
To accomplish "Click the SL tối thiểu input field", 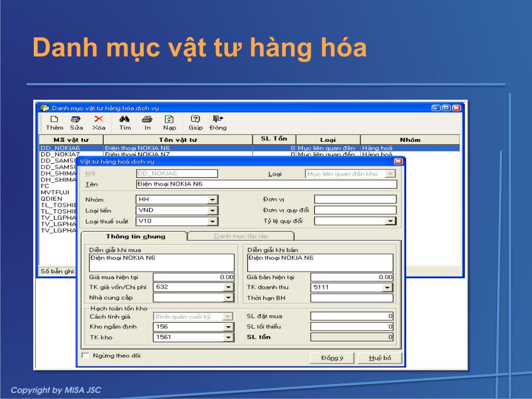I will click(x=352, y=327).
